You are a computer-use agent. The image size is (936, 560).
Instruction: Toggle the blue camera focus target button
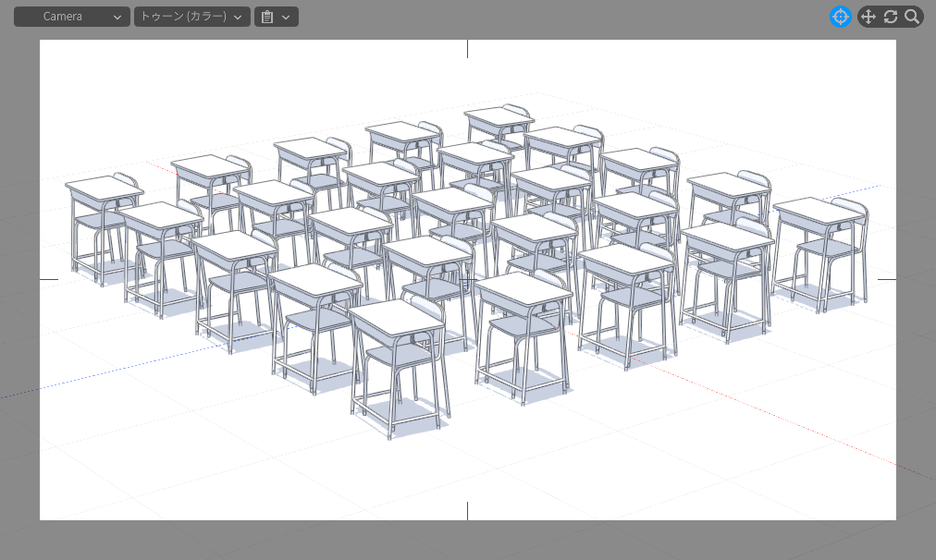coord(840,17)
